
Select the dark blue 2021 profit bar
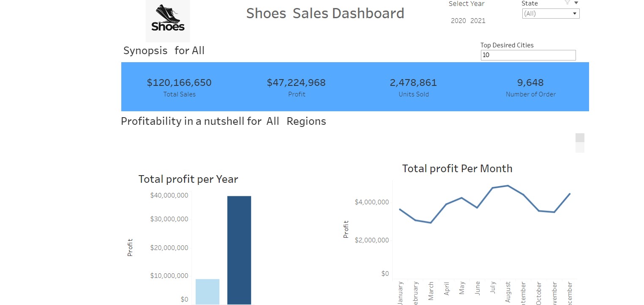coord(239,250)
